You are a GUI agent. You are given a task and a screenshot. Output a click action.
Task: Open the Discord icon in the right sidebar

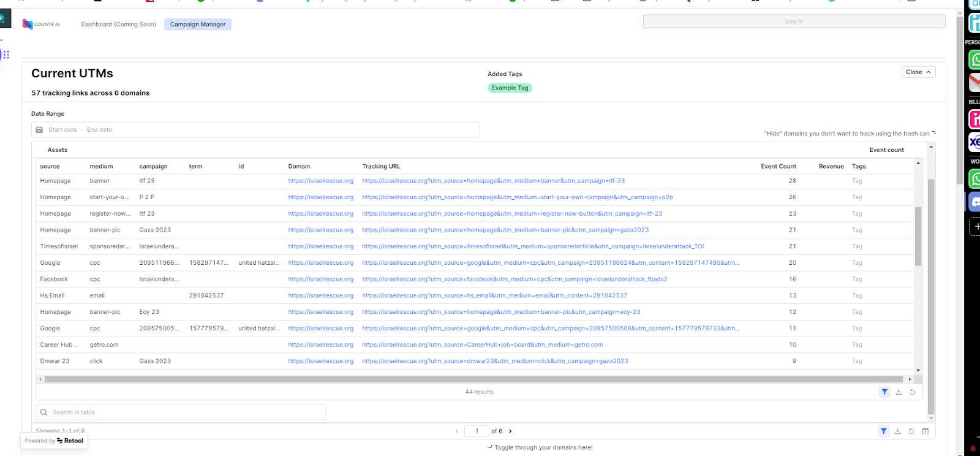pyautogui.click(x=974, y=202)
